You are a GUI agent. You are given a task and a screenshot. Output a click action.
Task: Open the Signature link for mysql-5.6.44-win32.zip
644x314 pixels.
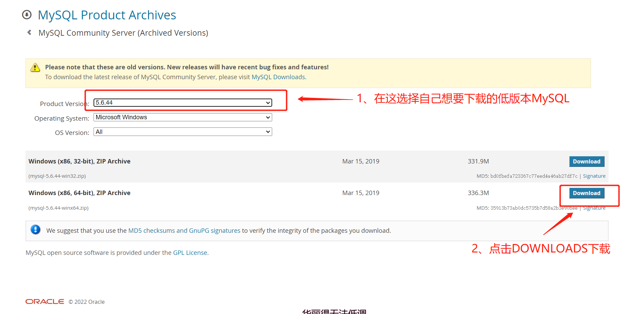pyautogui.click(x=594, y=176)
